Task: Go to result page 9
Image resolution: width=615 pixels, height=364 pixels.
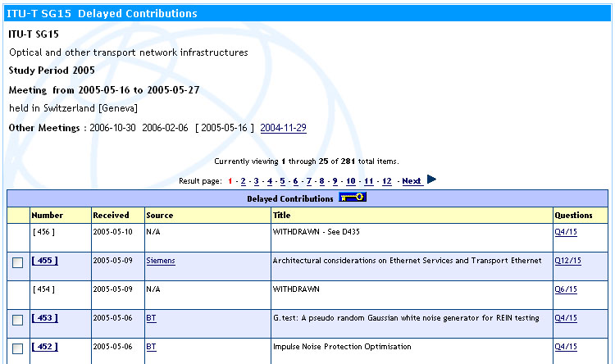Action: coord(335,181)
